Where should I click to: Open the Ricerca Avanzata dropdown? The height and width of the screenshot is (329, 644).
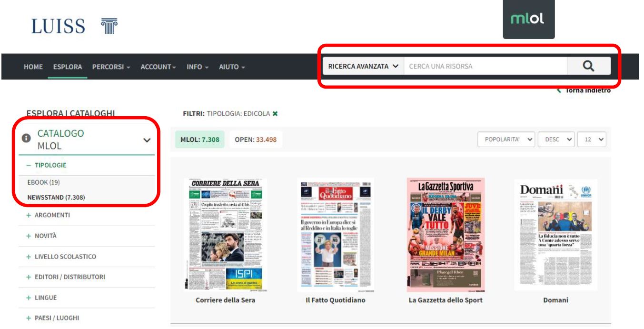[363, 67]
